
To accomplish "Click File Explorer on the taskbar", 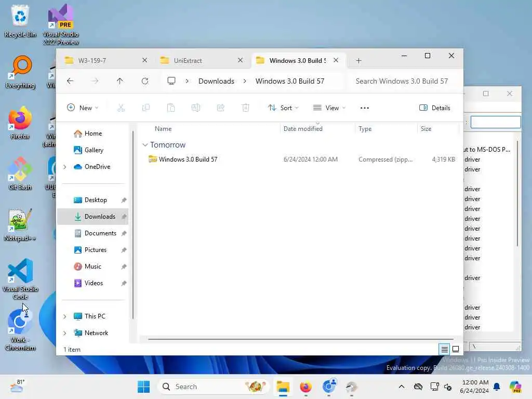I will point(283,387).
